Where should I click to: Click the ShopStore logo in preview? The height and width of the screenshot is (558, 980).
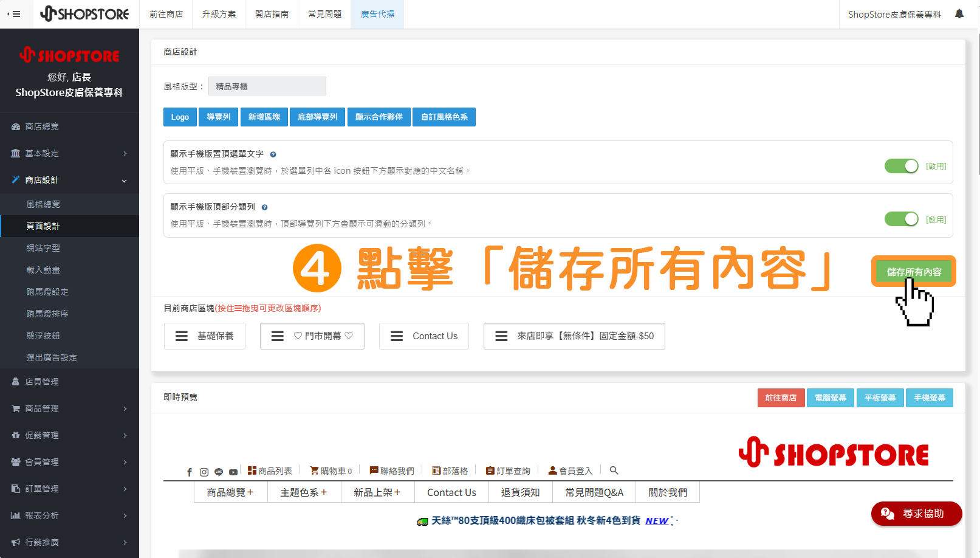[834, 452]
